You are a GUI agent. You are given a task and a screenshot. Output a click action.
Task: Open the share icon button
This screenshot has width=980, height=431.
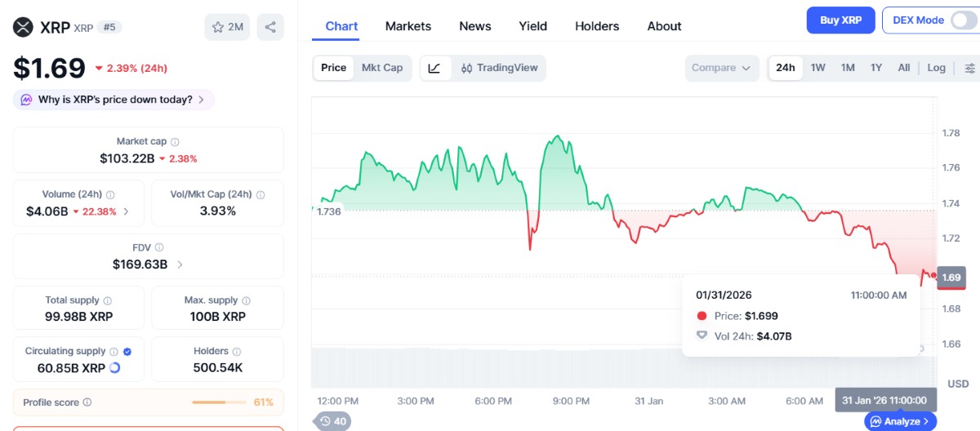[x=270, y=27]
